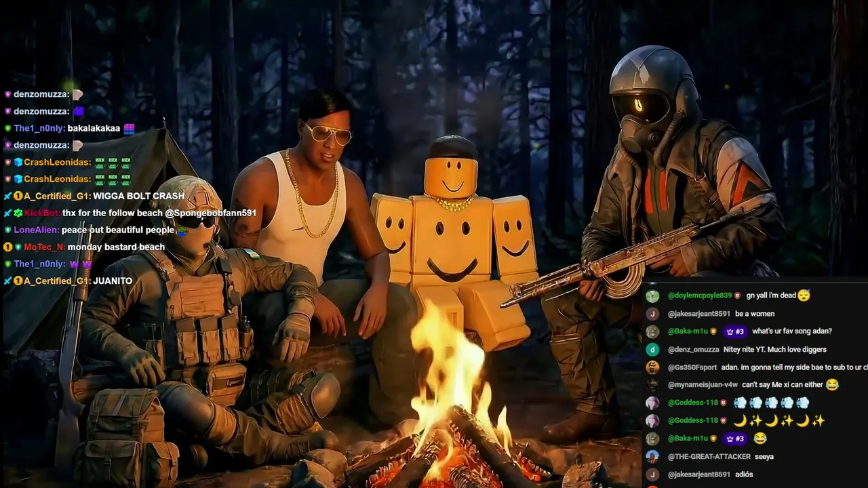Click the #3 crown badge before "what's ur fav song"

pyautogui.click(x=735, y=331)
